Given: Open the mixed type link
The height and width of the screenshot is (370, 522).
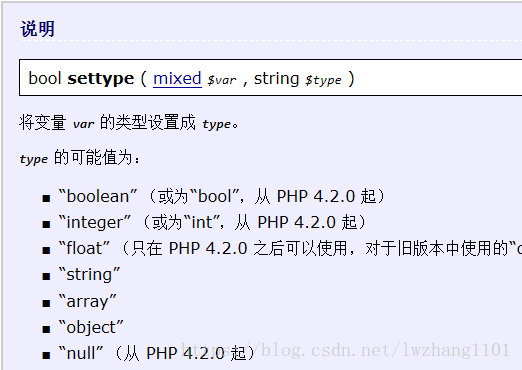Looking at the screenshot, I should 177,79.
